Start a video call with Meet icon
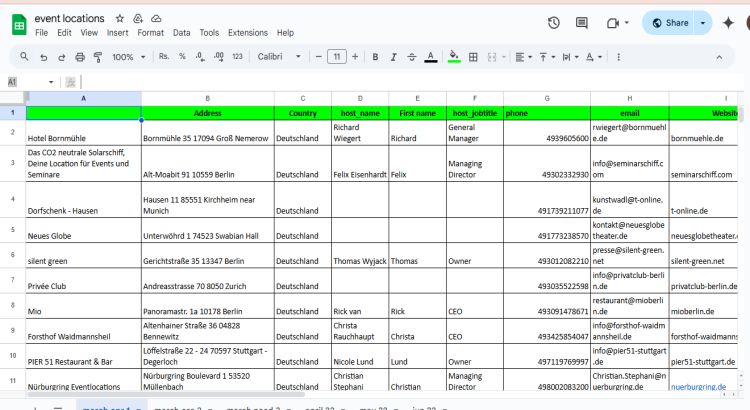750x410 pixels. click(613, 23)
